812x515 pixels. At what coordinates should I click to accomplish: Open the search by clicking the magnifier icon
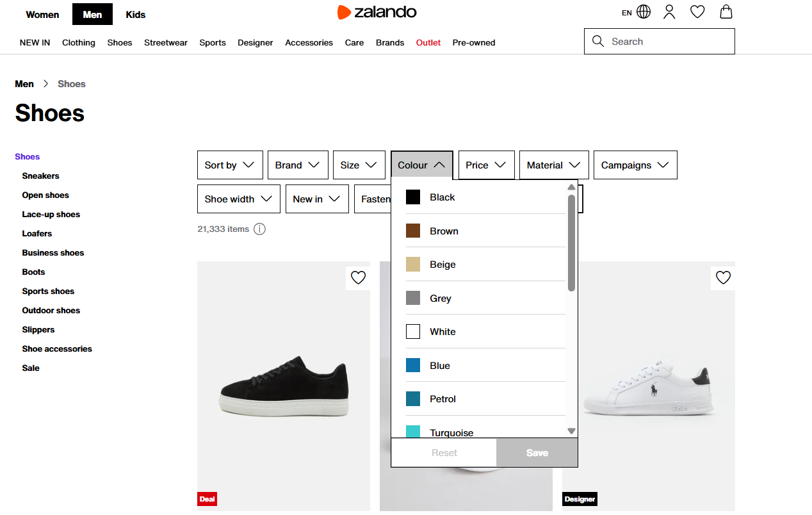coord(597,41)
